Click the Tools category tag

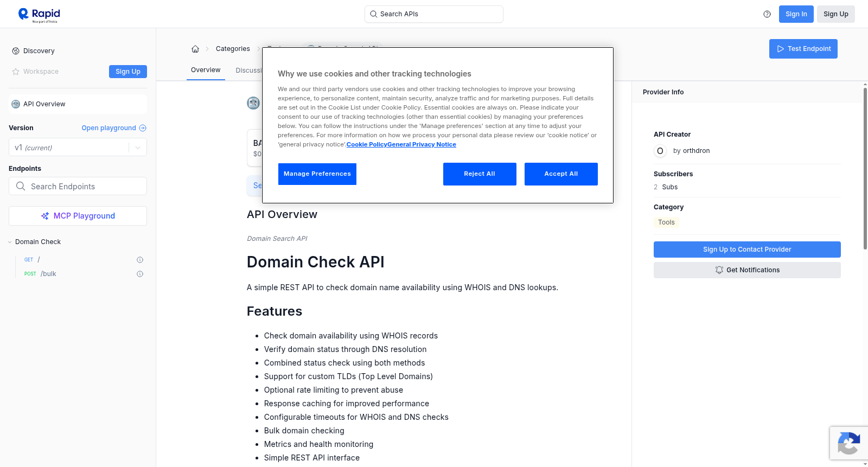[x=666, y=222]
